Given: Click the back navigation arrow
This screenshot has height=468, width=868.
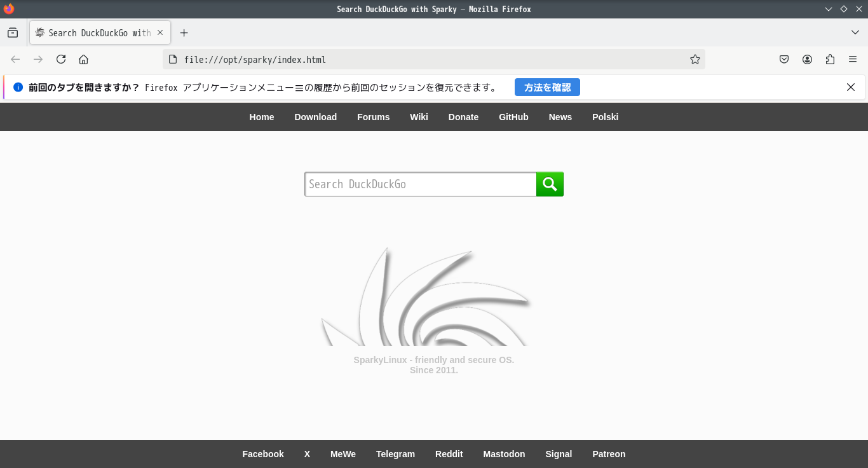Looking at the screenshot, I should click(x=15, y=59).
